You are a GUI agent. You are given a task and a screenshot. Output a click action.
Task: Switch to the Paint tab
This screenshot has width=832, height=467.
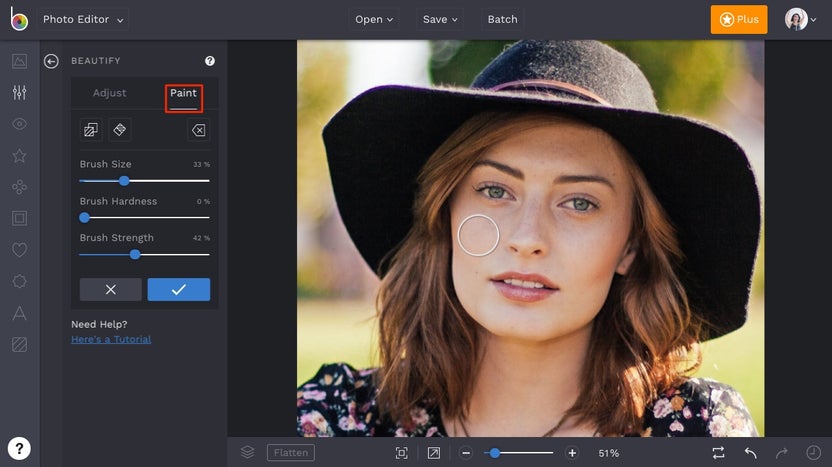point(183,93)
